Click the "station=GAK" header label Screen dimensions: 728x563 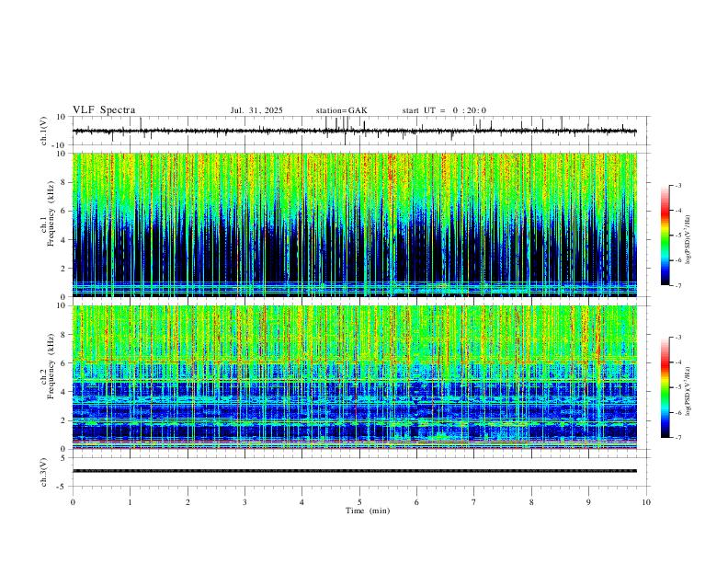341,110
